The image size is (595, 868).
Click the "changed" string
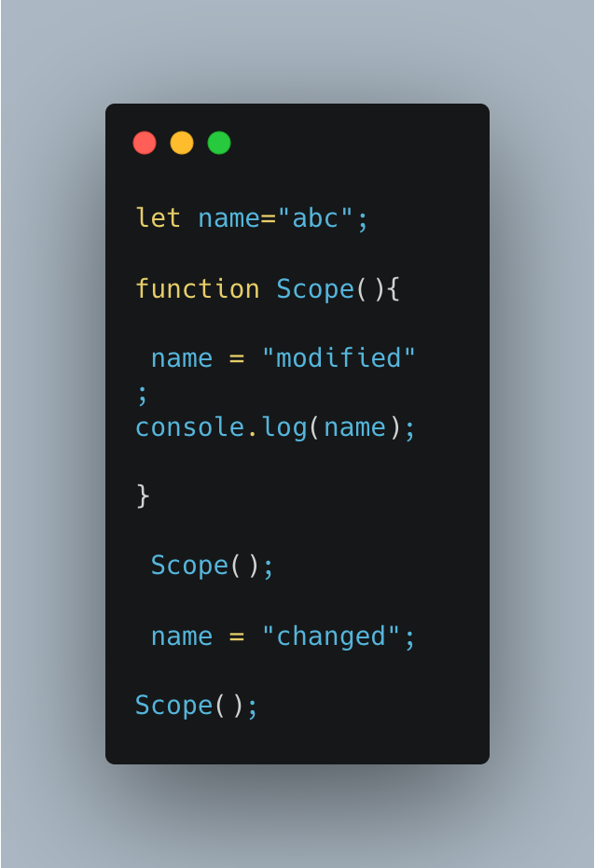click(x=331, y=636)
